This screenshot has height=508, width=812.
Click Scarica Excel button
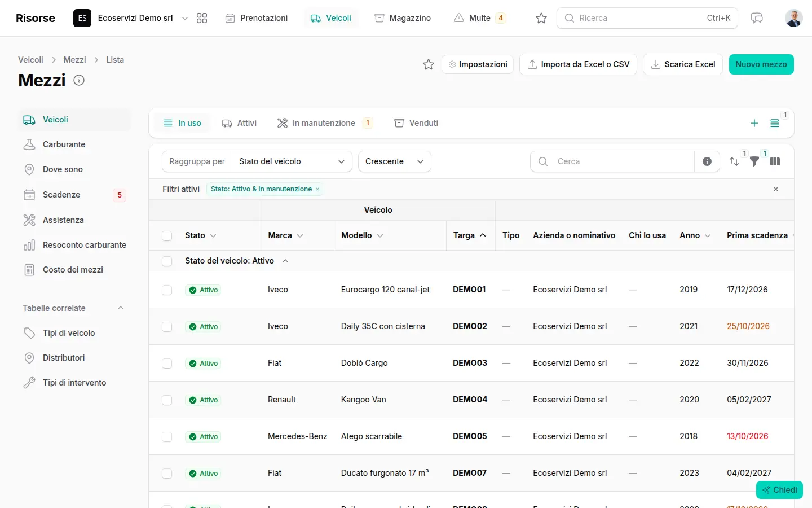[683, 64]
